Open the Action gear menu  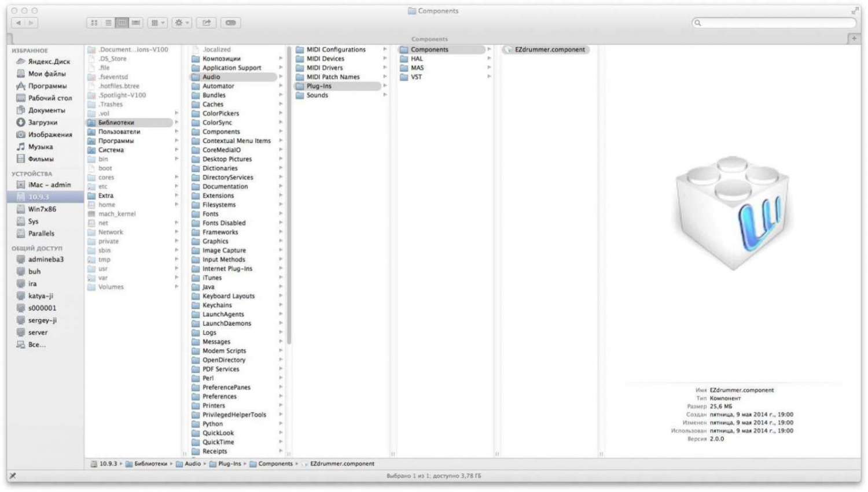tap(182, 23)
